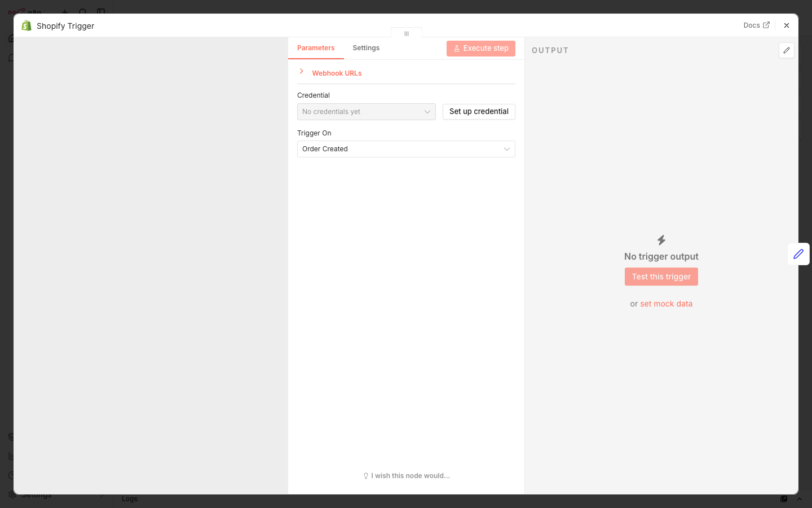Click the 'I wish this node would' field
This screenshot has height=508, width=812.
(x=407, y=476)
